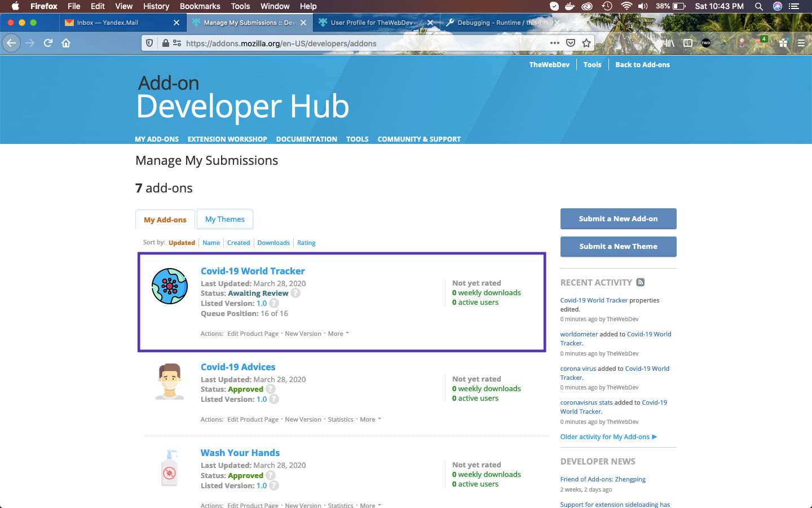The image size is (812, 508).
Task: Switch to Inbox Yandex.Mail browser tab
Action: point(122,23)
